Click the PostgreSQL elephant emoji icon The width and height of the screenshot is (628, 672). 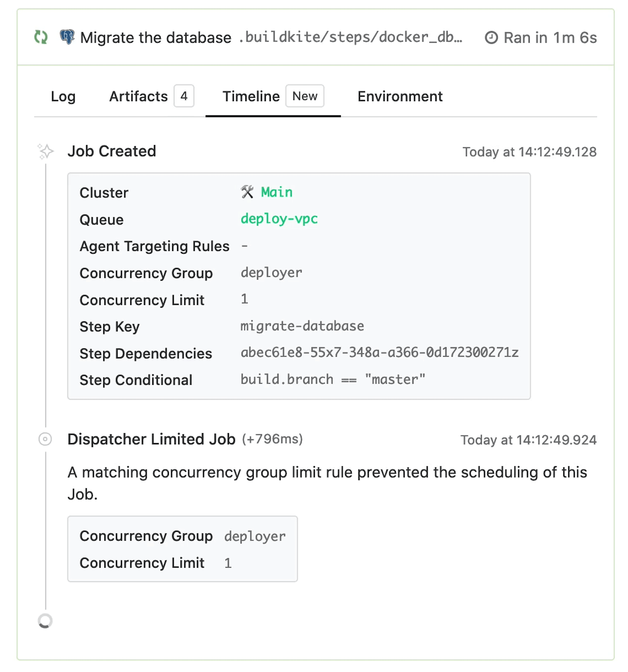click(67, 37)
